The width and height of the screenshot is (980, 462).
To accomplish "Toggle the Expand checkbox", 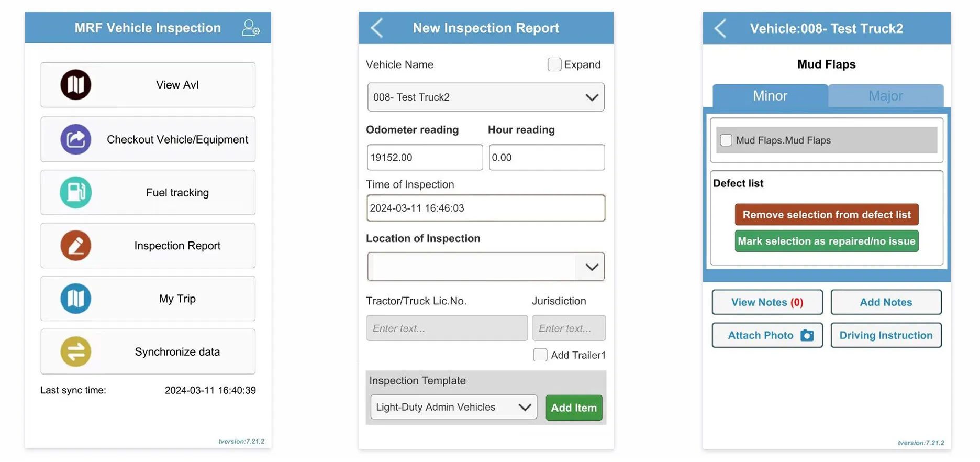I will click(554, 64).
